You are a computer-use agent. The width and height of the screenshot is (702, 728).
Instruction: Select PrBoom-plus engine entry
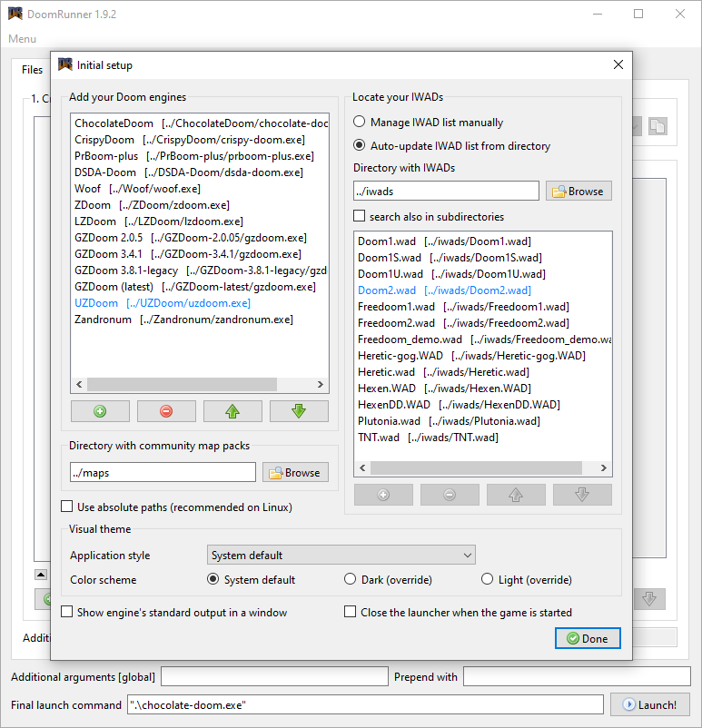(x=200, y=156)
